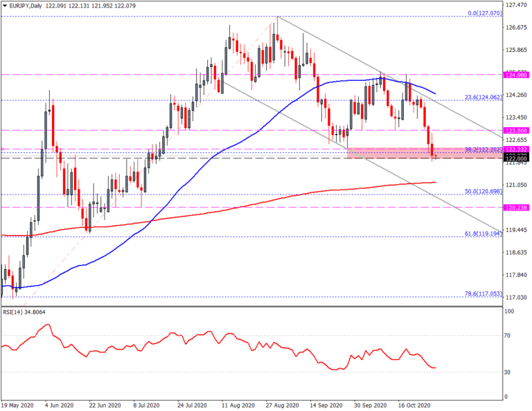Select the magenta 123.000 price tag
The image size is (532, 411).
(516, 131)
